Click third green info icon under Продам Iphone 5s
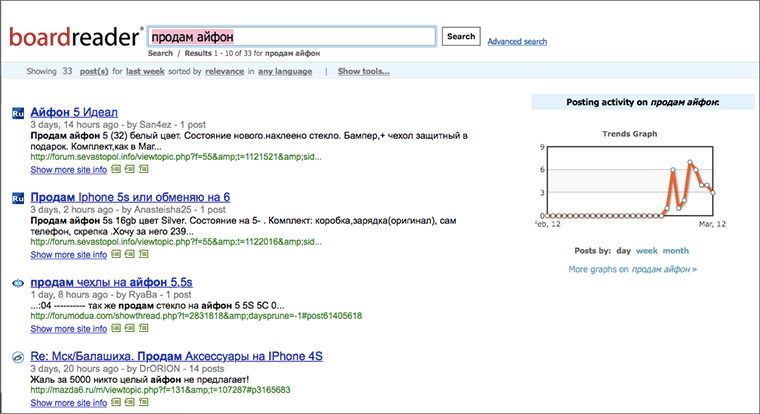760x414 pixels. (x=143, y=254)
